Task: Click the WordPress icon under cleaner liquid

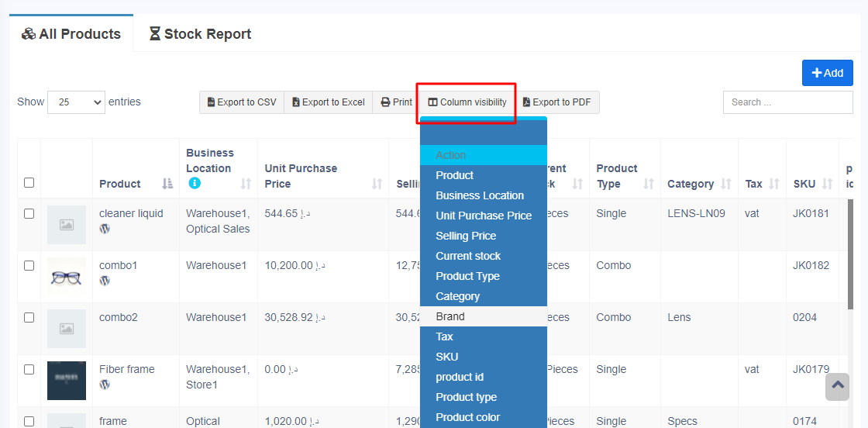Action: tap(105, 229)
